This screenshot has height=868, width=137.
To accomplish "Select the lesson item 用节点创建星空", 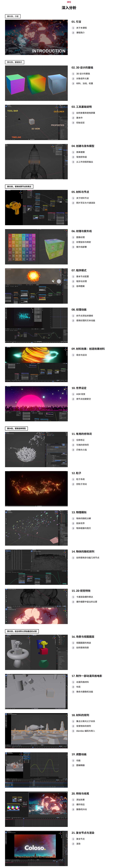I will [x=83, y=399].
